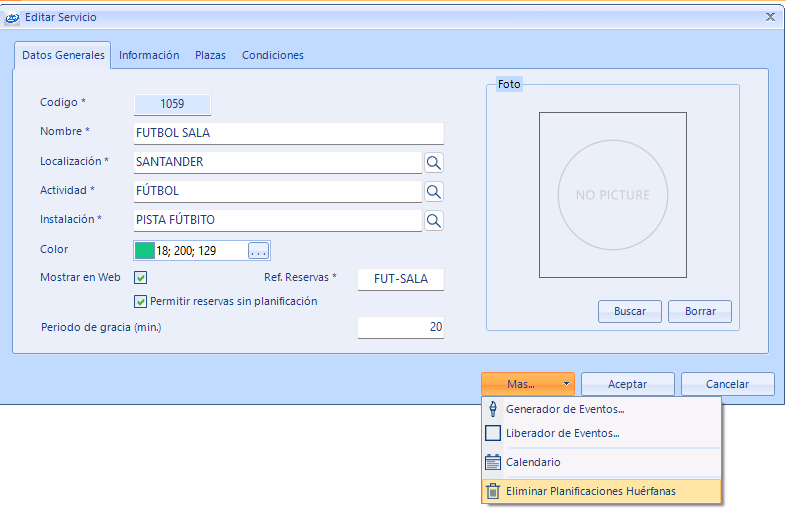Click the Calendario calendar icon
The image size is (786, 519).
(492, 462)
